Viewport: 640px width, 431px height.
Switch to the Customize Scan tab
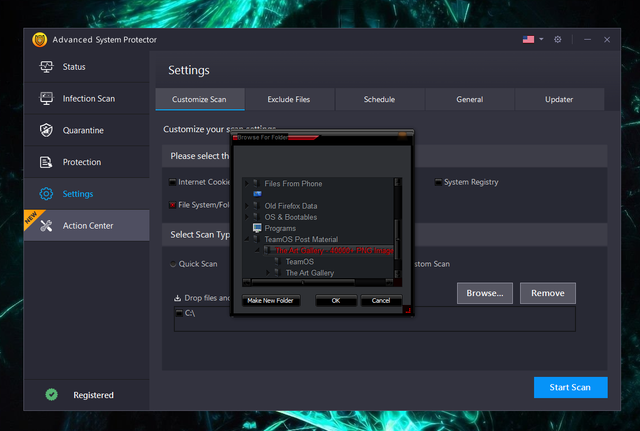(200, 99)
